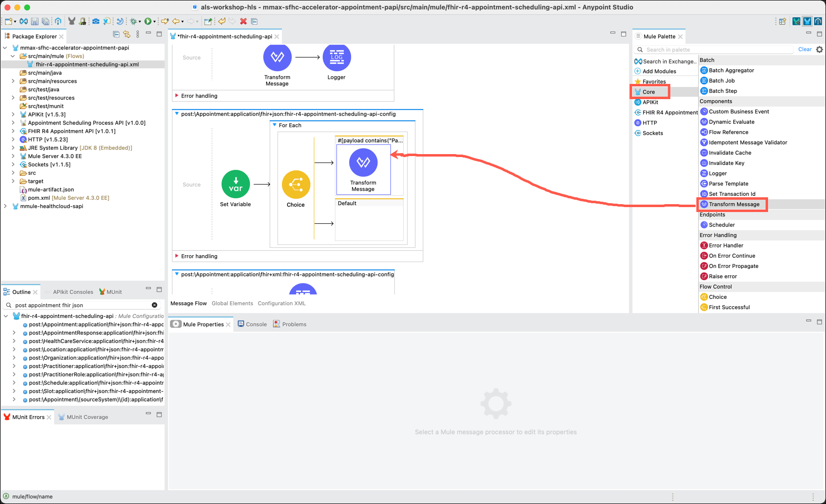Click the outline filter search field
Image resolution: width=826 pixels, height=504 pixels.
pos(82,305)
